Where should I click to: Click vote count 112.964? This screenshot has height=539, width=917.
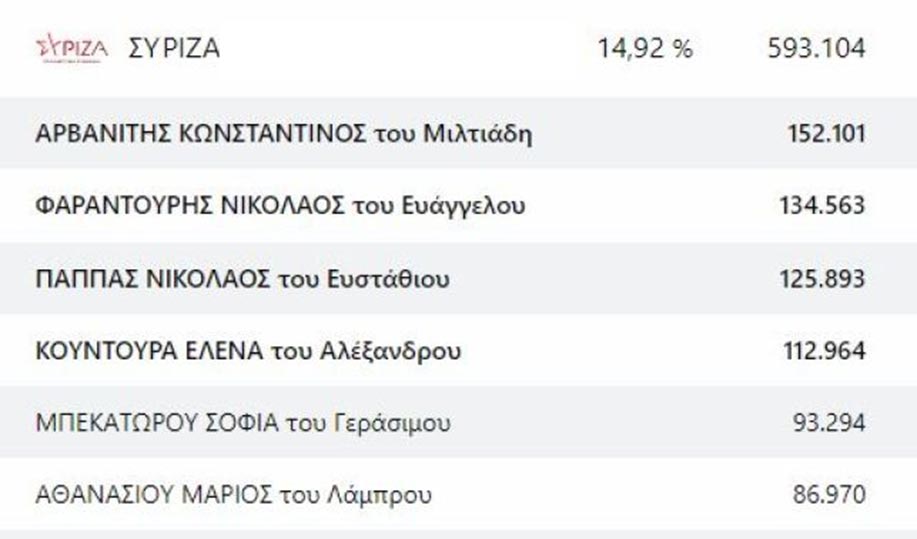(825, 350)
